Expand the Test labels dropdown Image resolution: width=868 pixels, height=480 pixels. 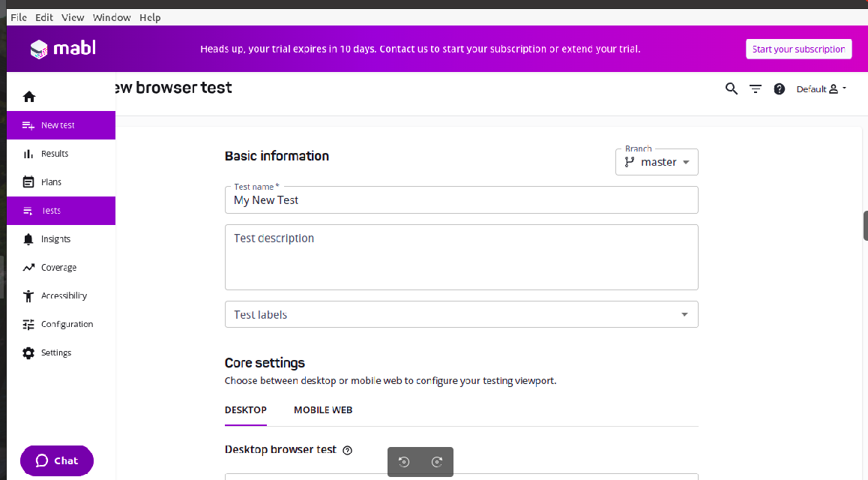coord(461,315)
